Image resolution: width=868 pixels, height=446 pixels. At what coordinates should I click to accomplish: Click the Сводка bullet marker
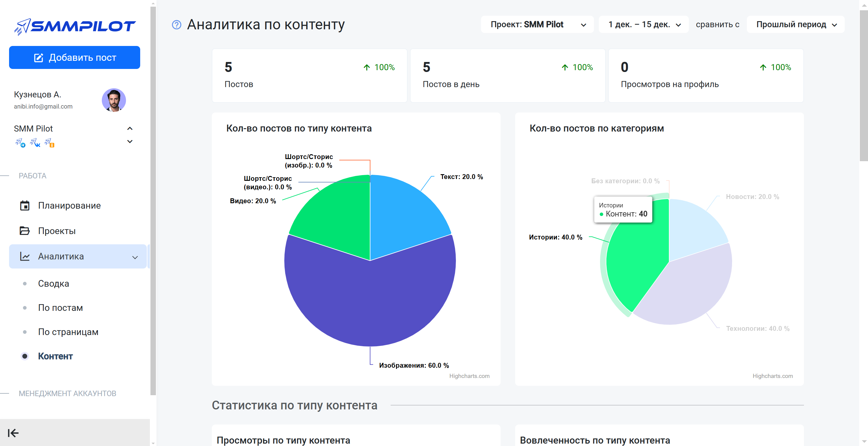click(x=24, y=284)
